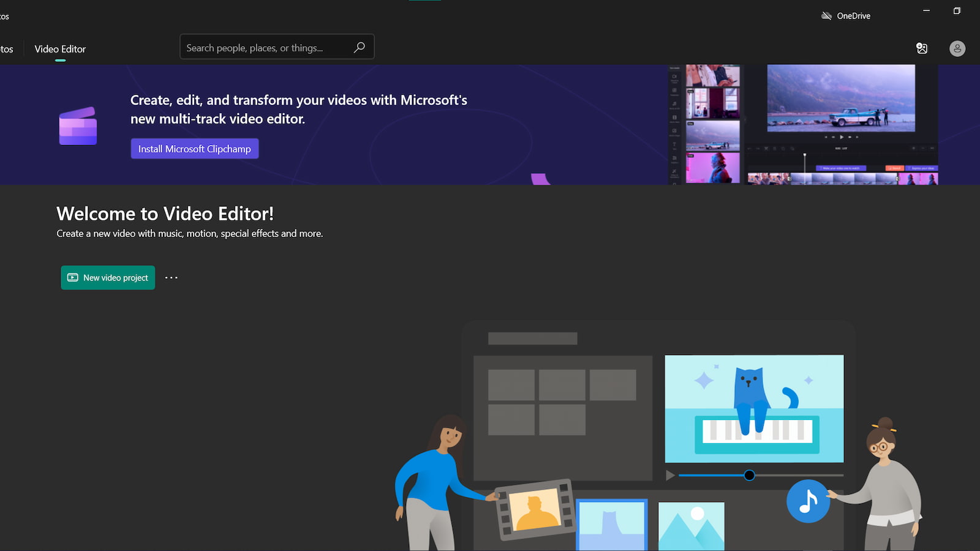This screenshot has width=980, height=551.
Task: Restore down the Photos window
Action: coord(957,10)
